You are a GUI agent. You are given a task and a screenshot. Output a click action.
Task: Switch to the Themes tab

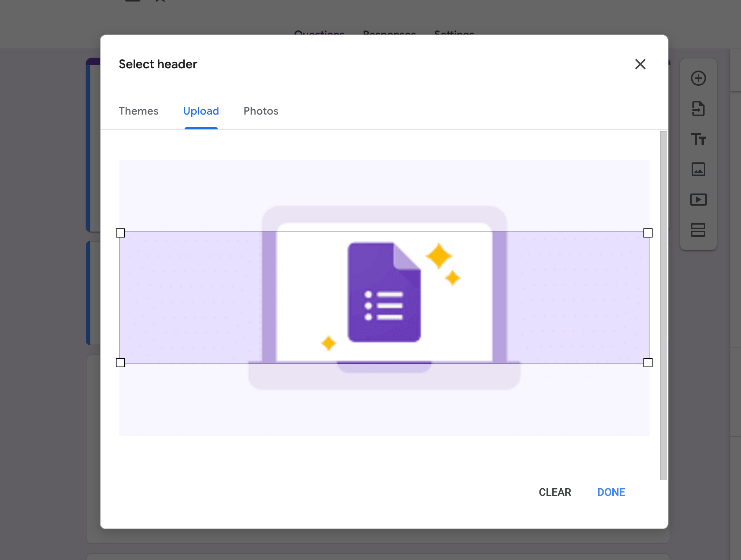(139, 111)
